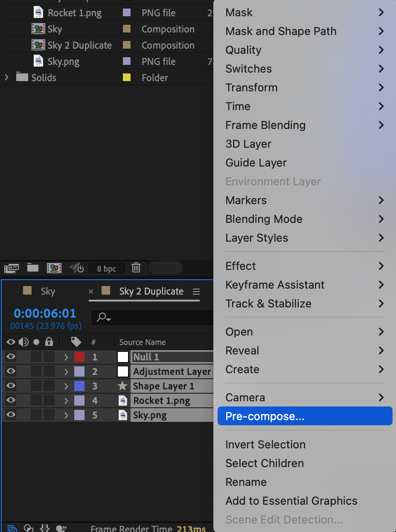
Task: Toggle visibility of Sky.png layer
Action: [11, 415]
